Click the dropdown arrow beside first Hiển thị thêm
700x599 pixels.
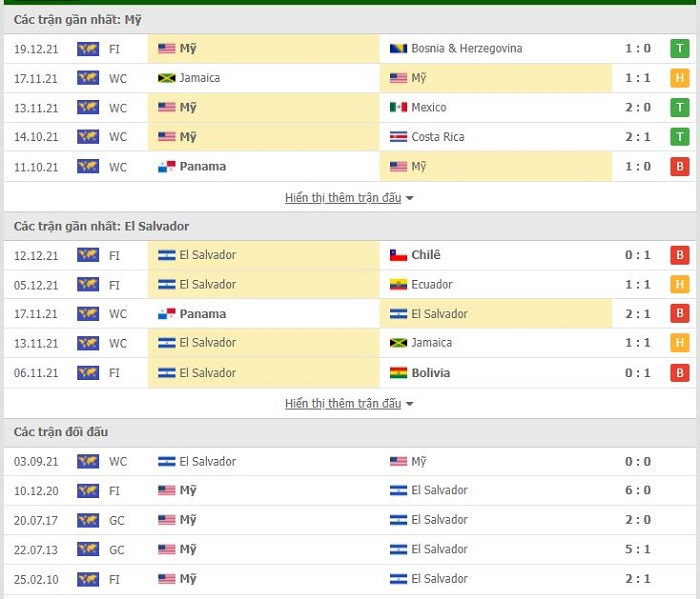pos(410,198)
